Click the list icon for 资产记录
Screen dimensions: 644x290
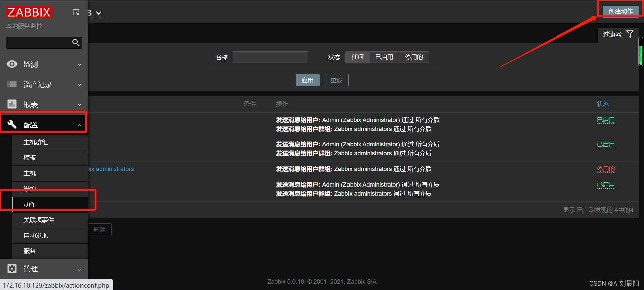(12, 84)
